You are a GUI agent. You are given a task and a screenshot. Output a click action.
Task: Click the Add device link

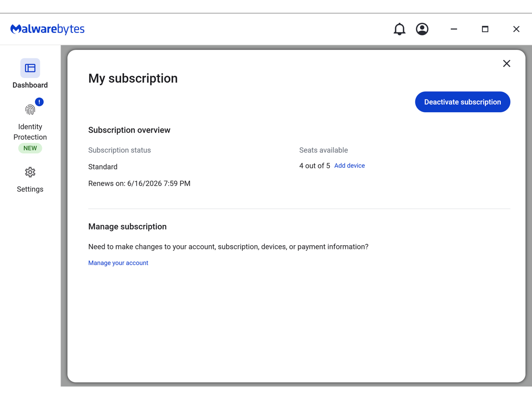point(349,165)
